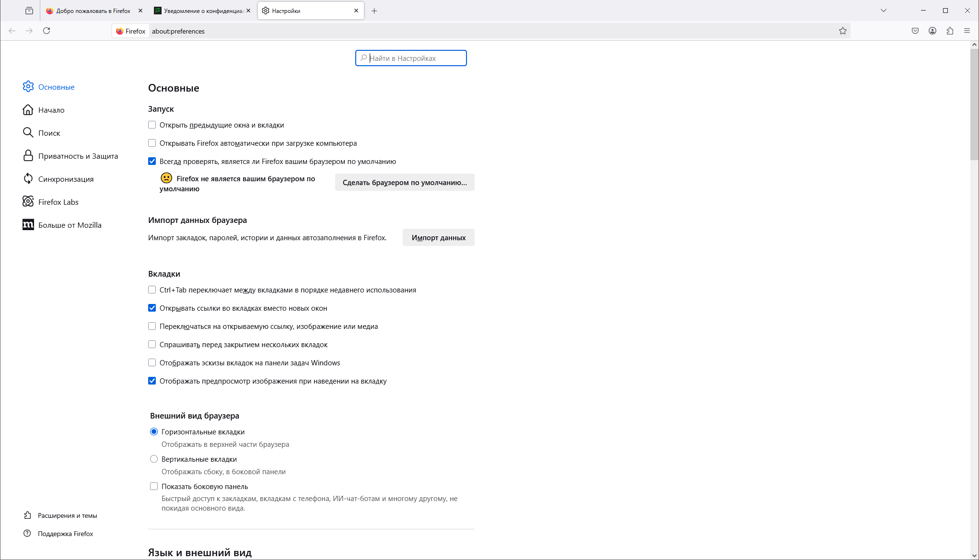Select Горизонтальные вкладки radio button
This screenshot has height=560, width=979.
pos(154,432)
